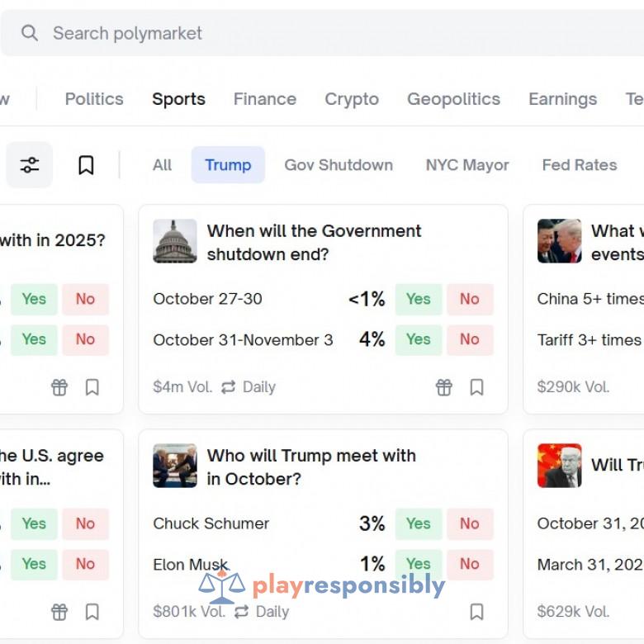Click the $4m Vol. text
Screen dimensions: 644x644
pos(182,387)
